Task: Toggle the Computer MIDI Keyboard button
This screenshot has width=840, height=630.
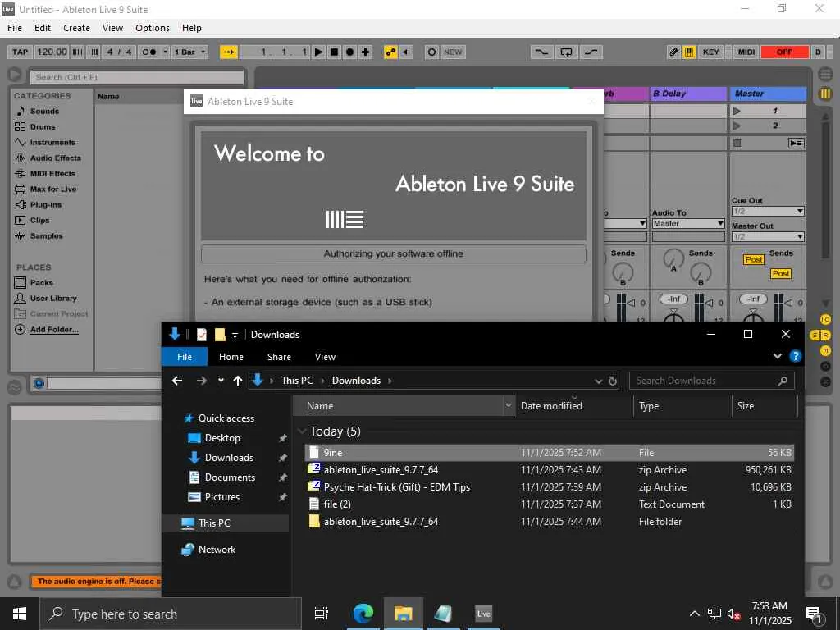Action: (689, 52)
